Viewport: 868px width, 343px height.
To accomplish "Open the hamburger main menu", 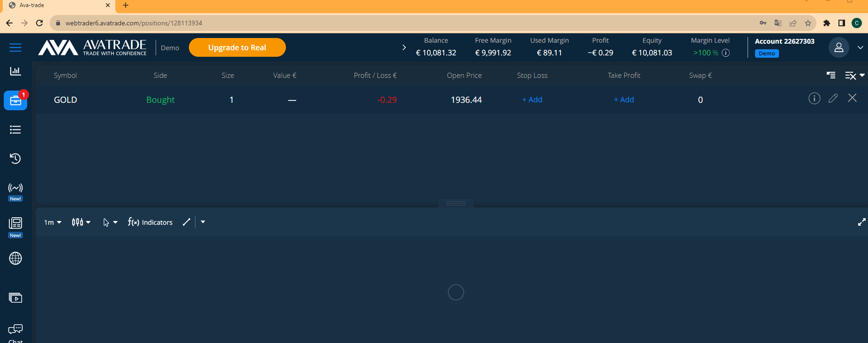I will [x=15, y=47].
